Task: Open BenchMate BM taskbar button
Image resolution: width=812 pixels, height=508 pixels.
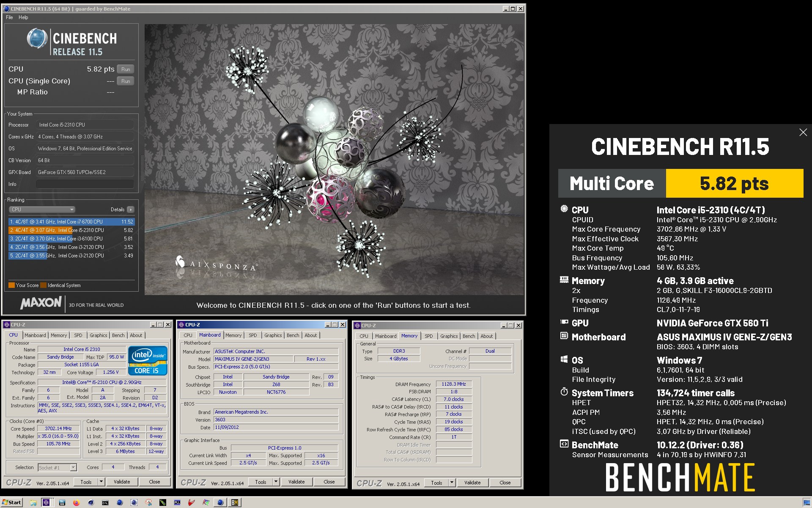Action: tap(234, 502)
